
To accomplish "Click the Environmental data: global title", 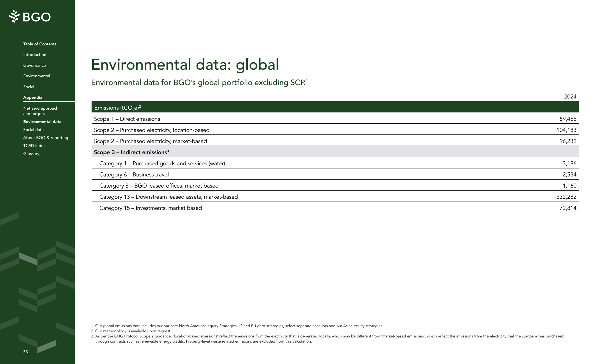I will (185, 64).
